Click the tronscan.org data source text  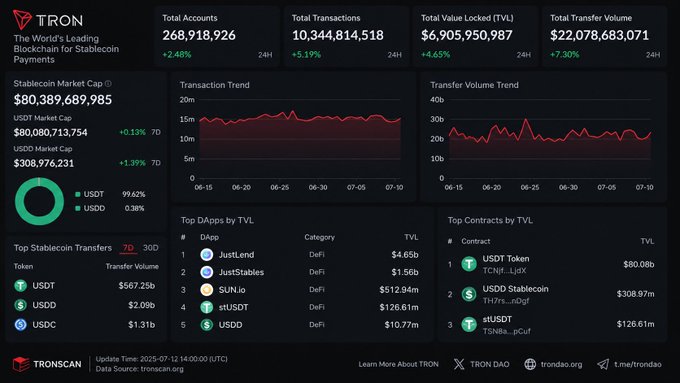pyautogui.click(x=162, y=369)
